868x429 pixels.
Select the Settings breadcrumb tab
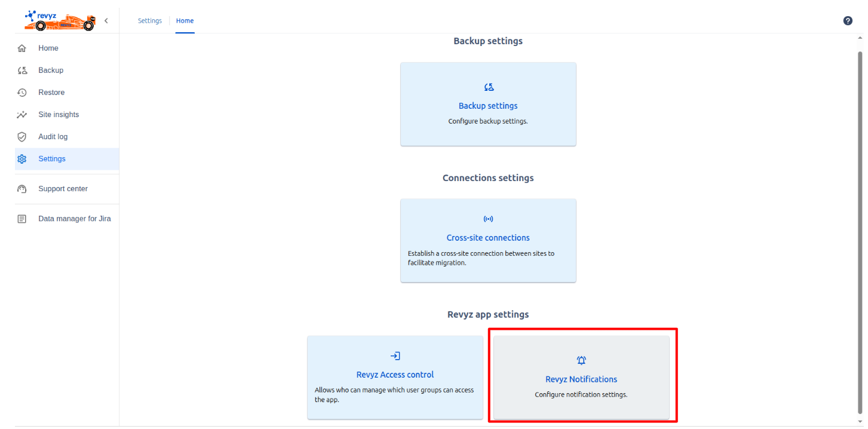click(149, 21)
